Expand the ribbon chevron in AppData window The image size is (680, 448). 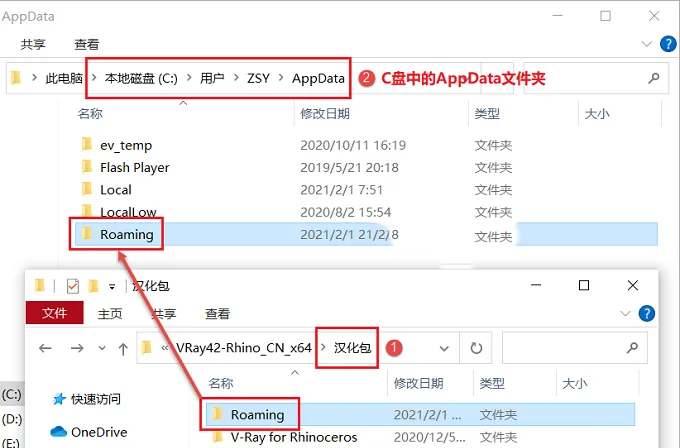tap(647, 44)
